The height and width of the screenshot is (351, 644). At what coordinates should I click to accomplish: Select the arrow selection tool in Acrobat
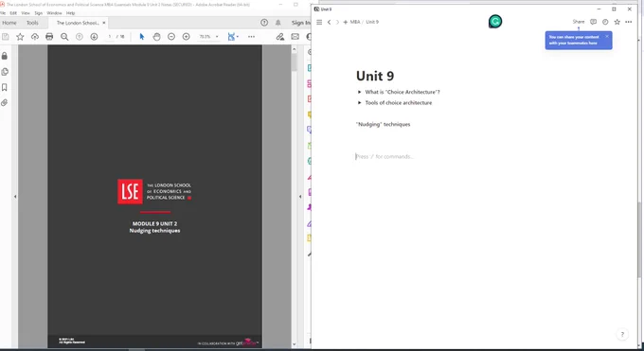click(x=142, y=37)
